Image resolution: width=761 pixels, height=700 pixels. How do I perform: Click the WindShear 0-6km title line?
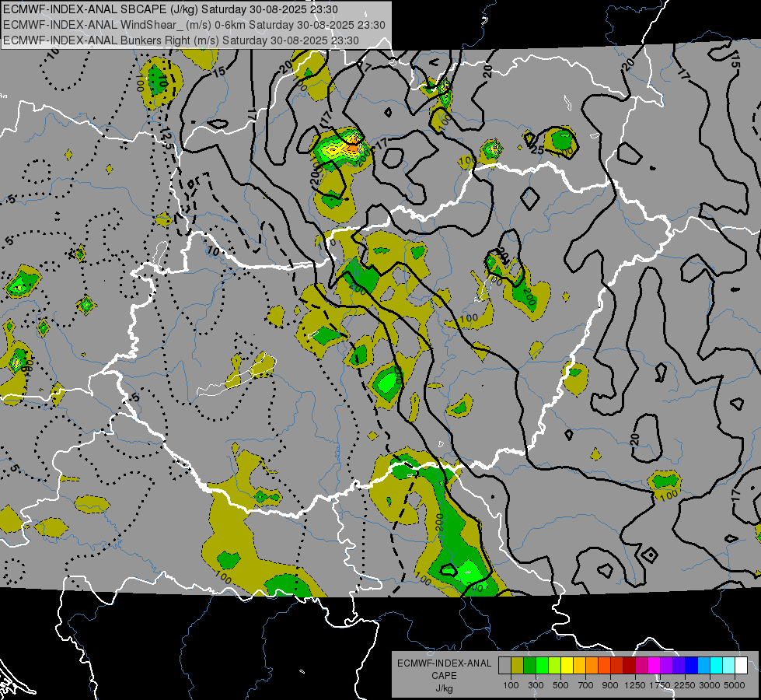pos(194,25)
